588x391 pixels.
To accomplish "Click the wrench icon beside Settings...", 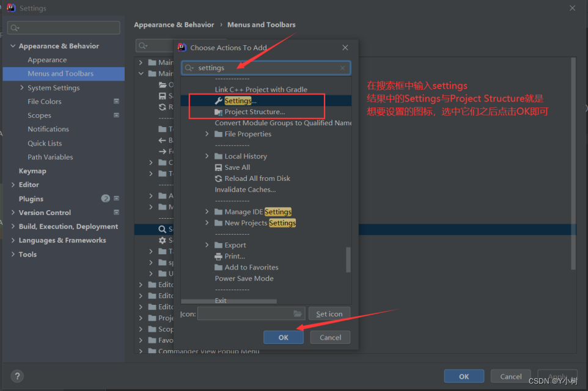I will [219, 101].
